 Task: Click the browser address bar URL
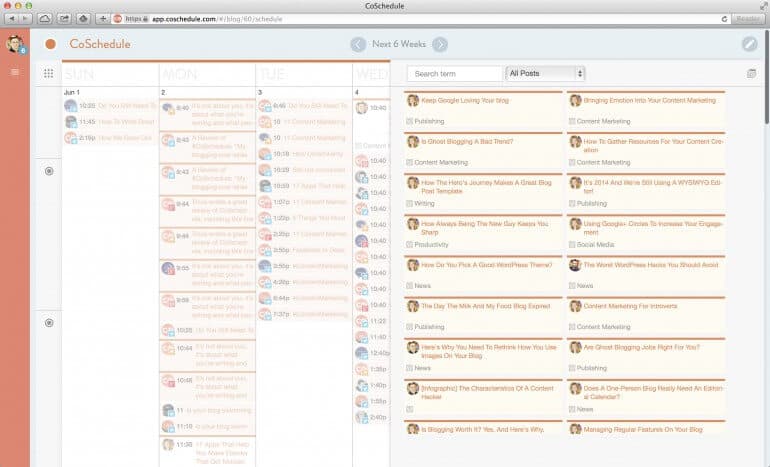(x=217, y=19)
